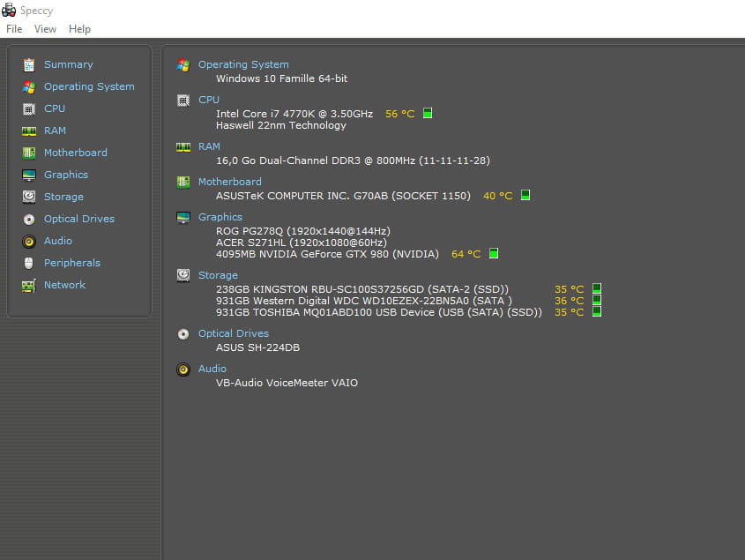745x560 pixels.
Task: Click the Motherboard icon in sidebar
Action: click(29, 153)
